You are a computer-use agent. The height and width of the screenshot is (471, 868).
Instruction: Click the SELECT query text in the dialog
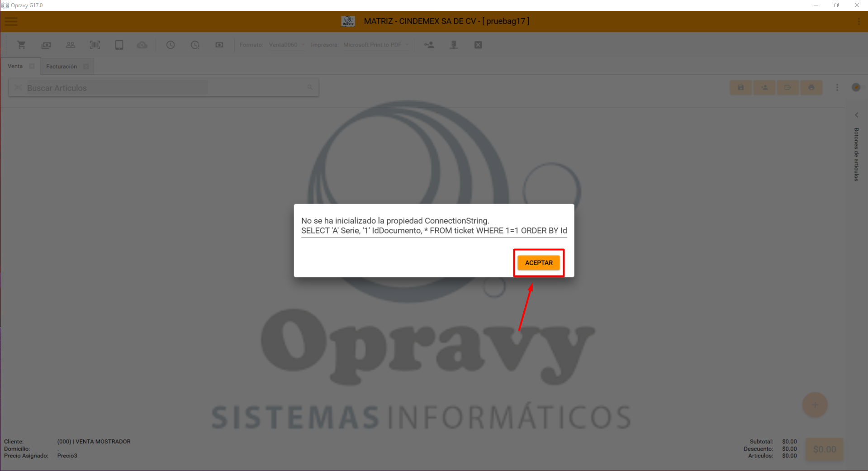[434, 231]
